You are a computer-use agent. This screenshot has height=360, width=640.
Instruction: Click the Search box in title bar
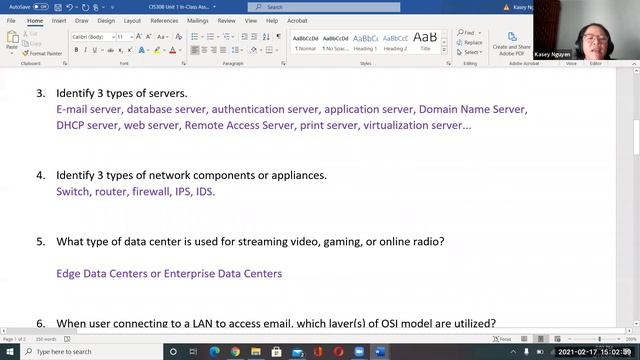click(324, 7)
